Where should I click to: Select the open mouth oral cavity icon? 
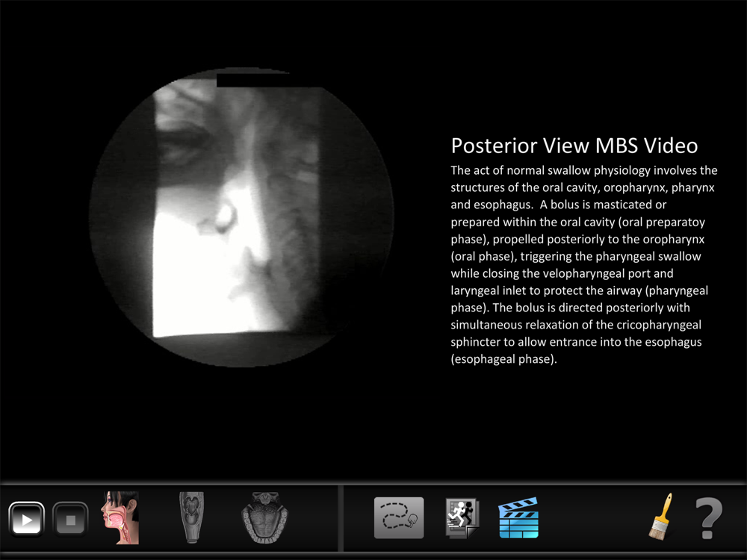[x=264, y=517]
